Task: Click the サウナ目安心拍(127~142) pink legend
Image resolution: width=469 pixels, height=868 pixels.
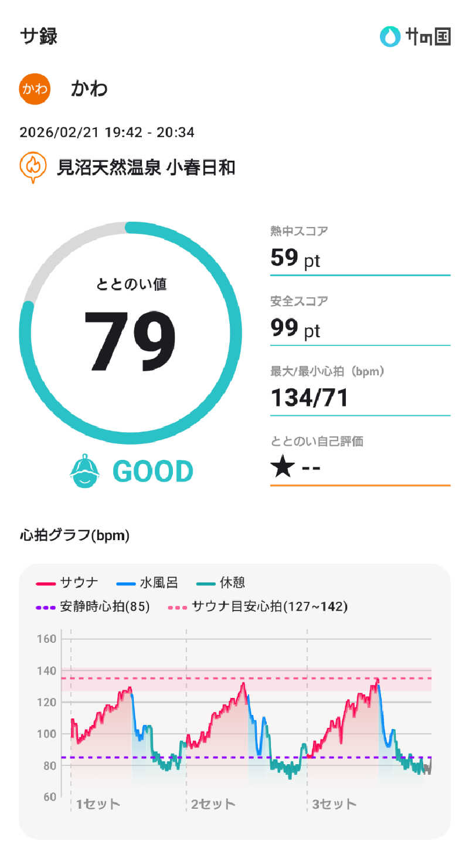Action: tap(258, 606)
